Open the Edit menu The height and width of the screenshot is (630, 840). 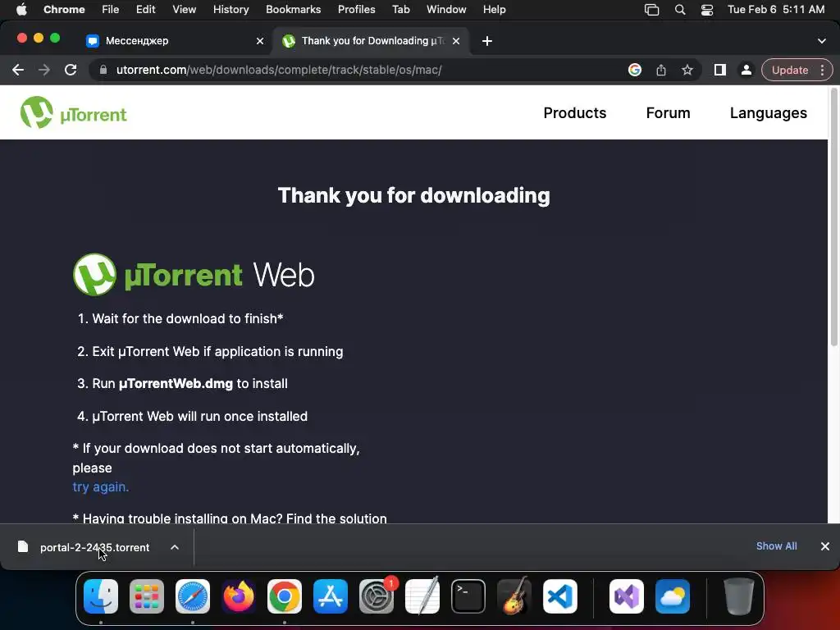(146, 9)
